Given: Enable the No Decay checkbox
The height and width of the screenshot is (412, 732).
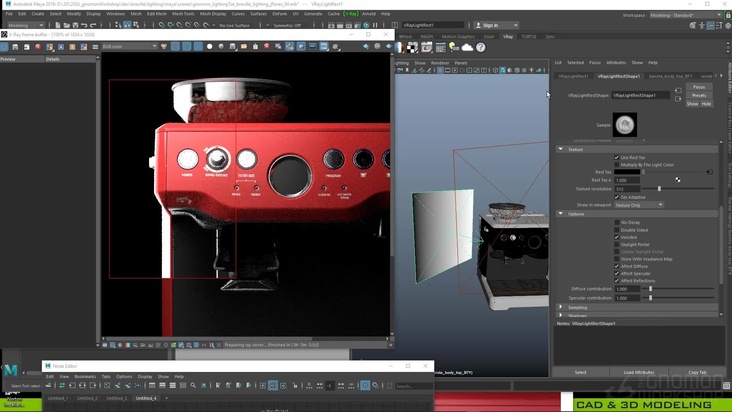Looking at the screenshot, I should click(617, 222).
